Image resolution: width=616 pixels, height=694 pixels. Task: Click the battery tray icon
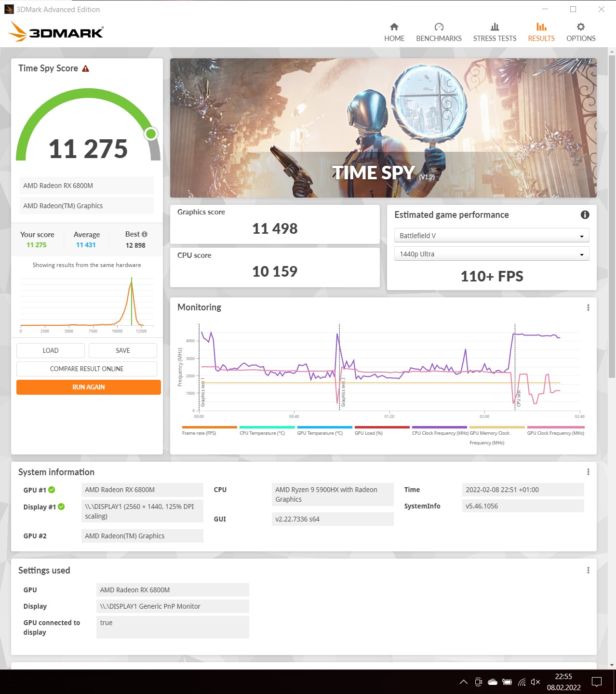tap(507, 682)
